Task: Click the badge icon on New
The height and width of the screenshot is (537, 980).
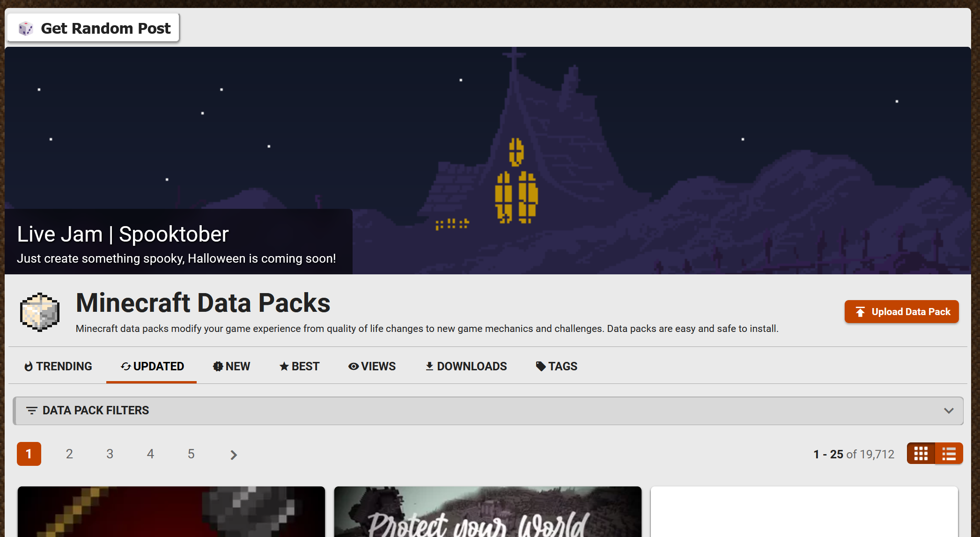Action: coord(218,366)
